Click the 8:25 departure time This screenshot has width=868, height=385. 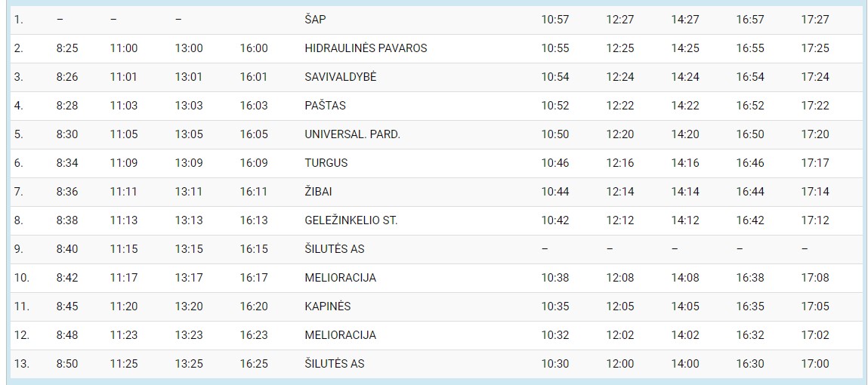pyautogui.click(x=67, y=48)
